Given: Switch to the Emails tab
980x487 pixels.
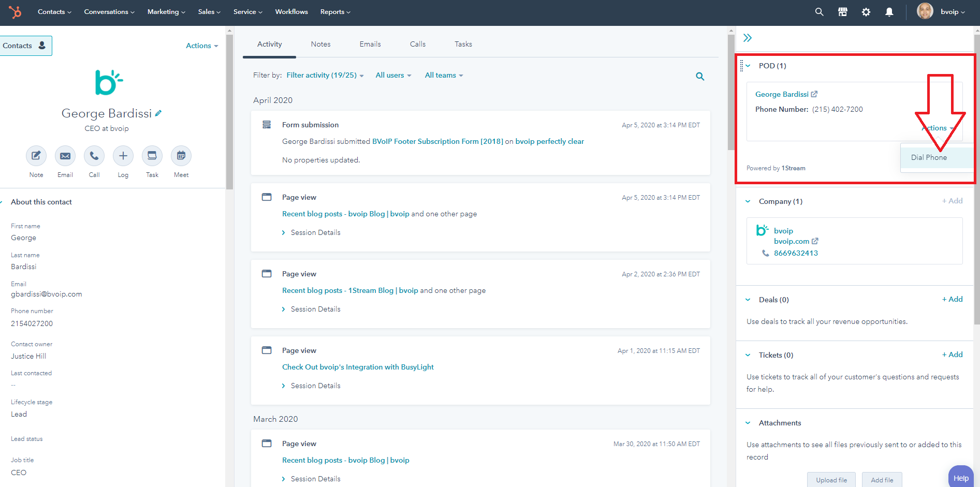Looking at the screenshot, I should click(x=370, y=44).
